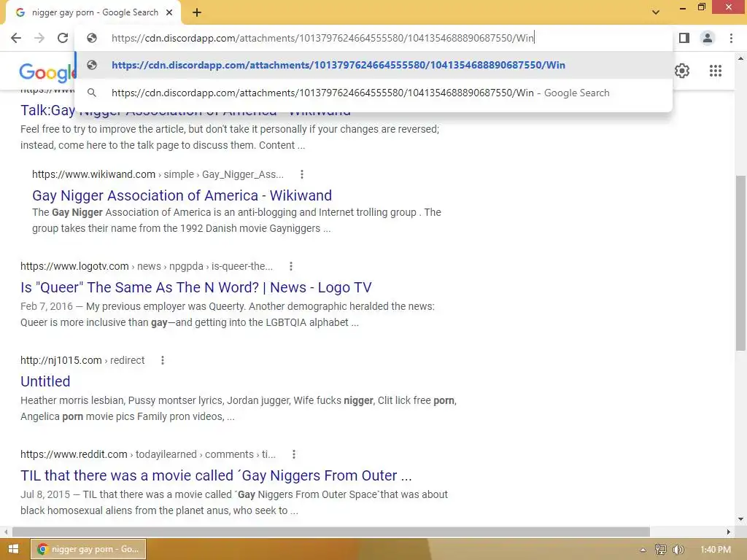Click the vertical scrollbar up arrow
Screen dimensions: 747x560
(740, 58)
